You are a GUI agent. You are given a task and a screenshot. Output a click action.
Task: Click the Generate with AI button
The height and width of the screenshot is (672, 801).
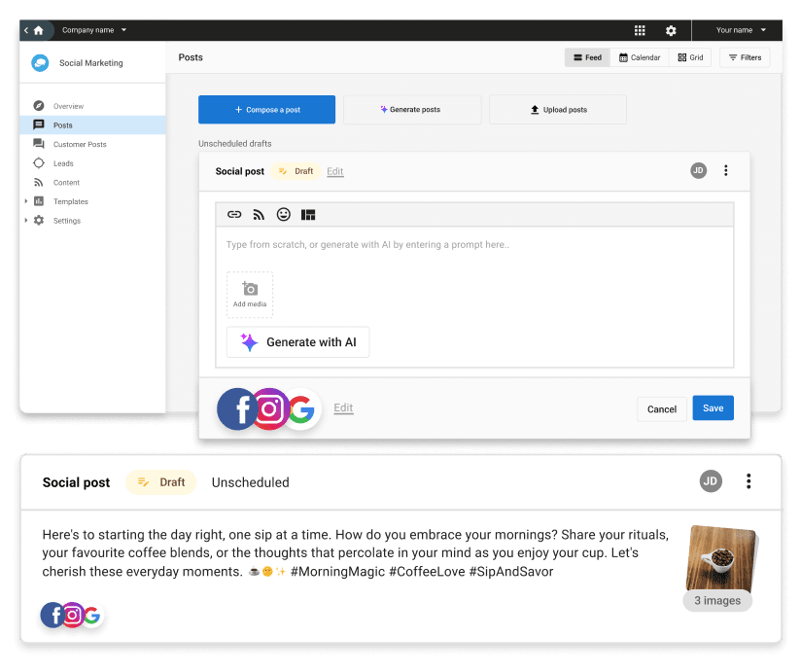tap(297, 342)
